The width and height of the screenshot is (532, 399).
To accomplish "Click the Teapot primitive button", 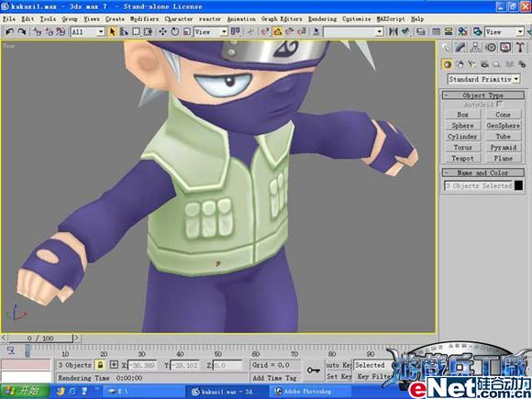I will pyautogui.click(x=462, y=158).
